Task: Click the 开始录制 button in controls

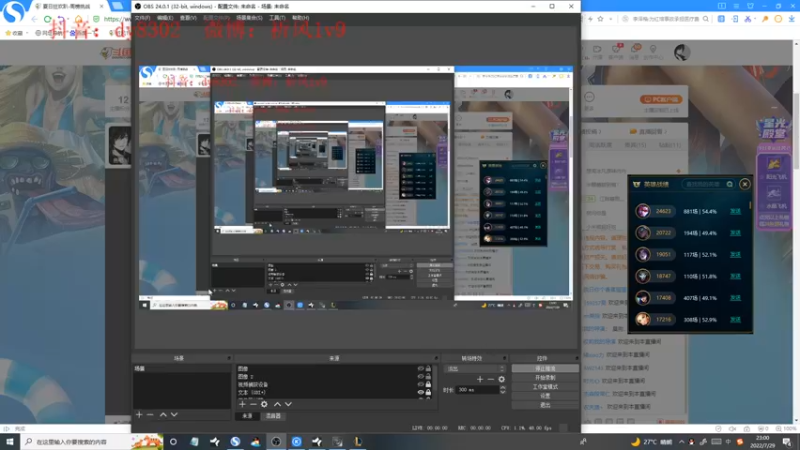Action: tap(545, 378)
